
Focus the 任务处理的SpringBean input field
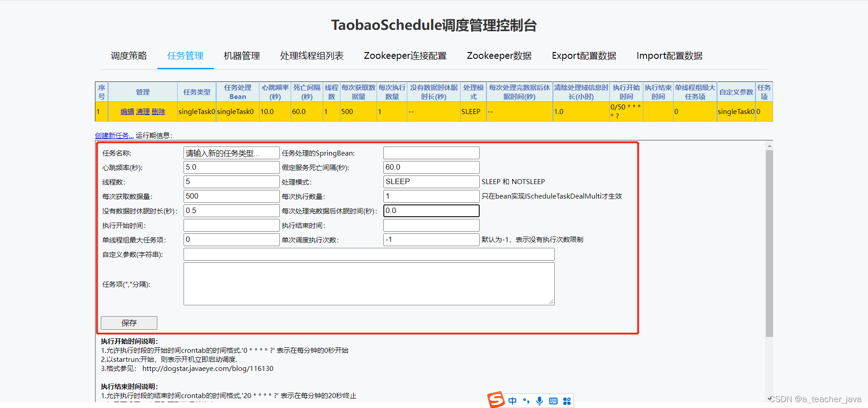coord(431,153)
